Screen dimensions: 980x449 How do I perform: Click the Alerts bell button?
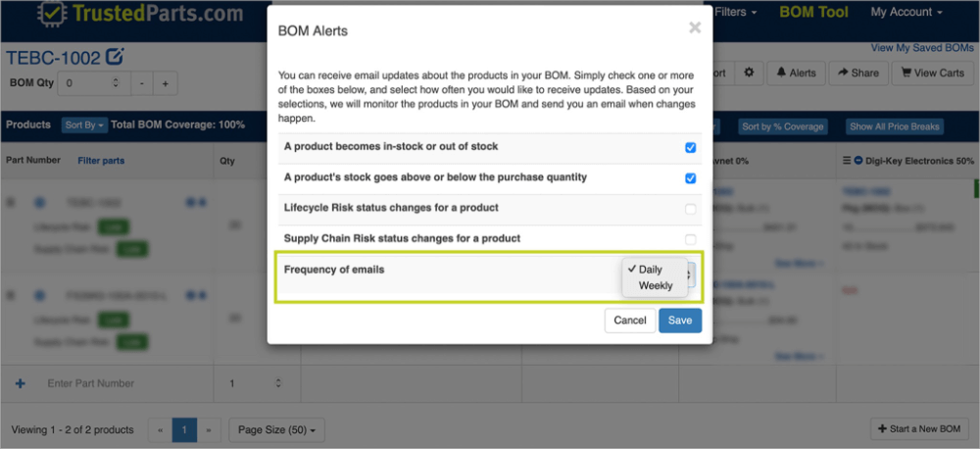tap(795, 73)
